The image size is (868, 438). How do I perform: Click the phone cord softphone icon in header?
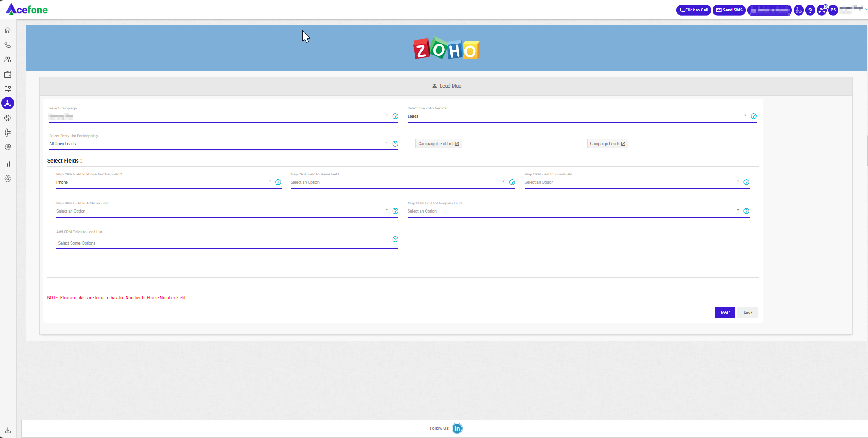[799, 10]
